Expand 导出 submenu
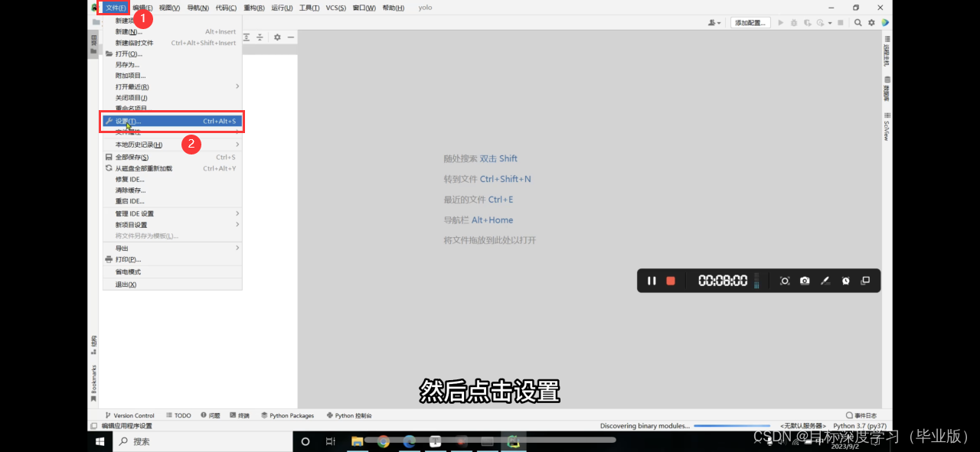This screenshot has height=452, width=980. (172, 248)
